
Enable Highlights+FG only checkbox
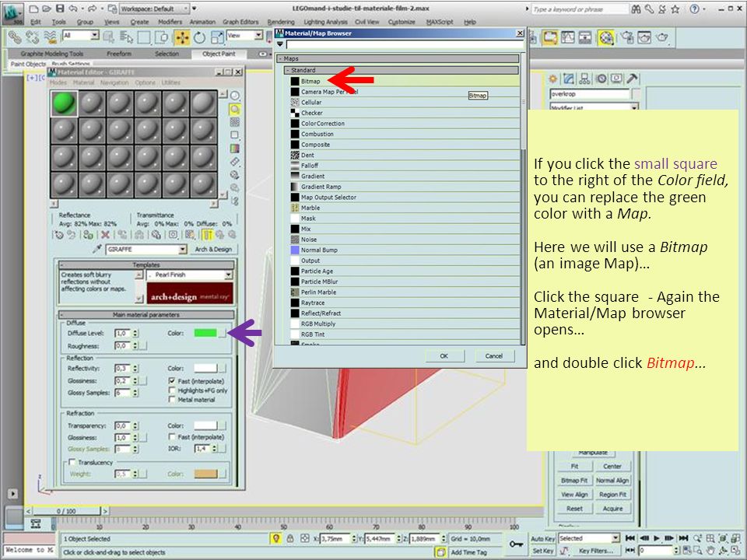172,390
